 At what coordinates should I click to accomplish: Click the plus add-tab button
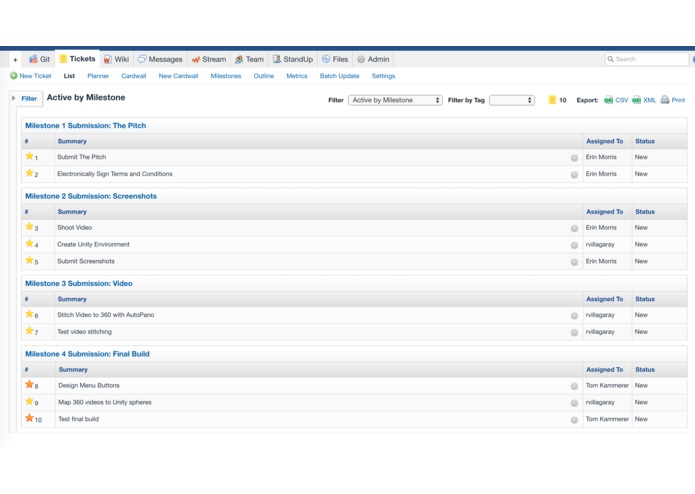click(15, 59)
